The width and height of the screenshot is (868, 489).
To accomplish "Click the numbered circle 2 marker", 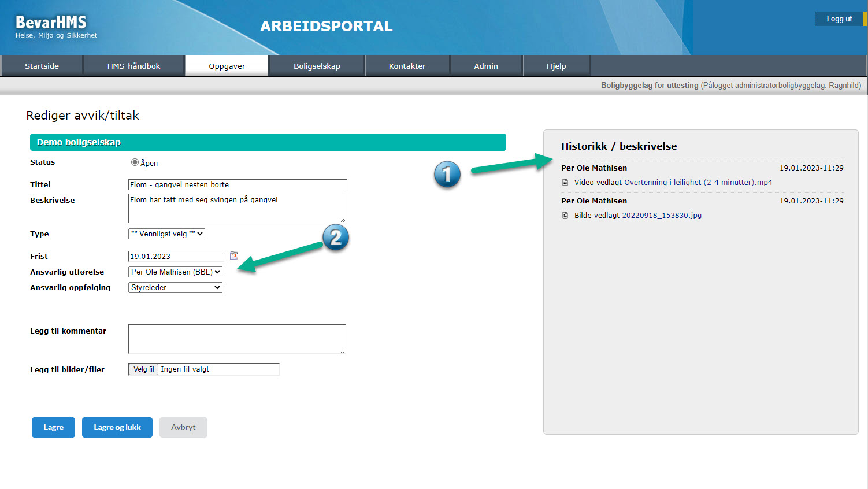I will pyautogui.click(x=336, y=238).
